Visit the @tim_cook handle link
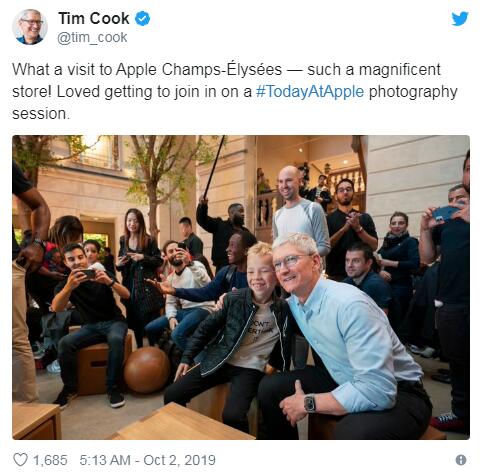Viewport: 484px width, 472px height. [x=92, y=38]
